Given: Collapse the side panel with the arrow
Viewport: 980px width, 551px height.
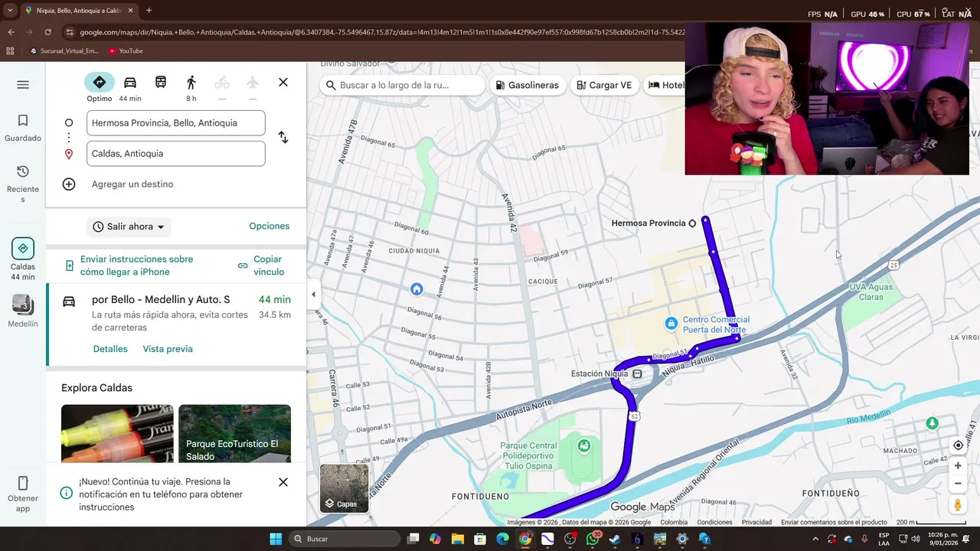Looking at the screenshot, I should (x=312, y=295).
